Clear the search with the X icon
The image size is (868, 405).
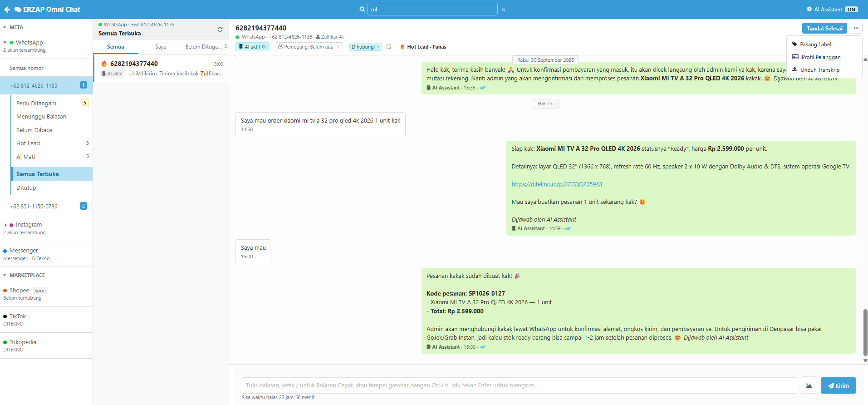pyautogui.click(x=504, y=10)
